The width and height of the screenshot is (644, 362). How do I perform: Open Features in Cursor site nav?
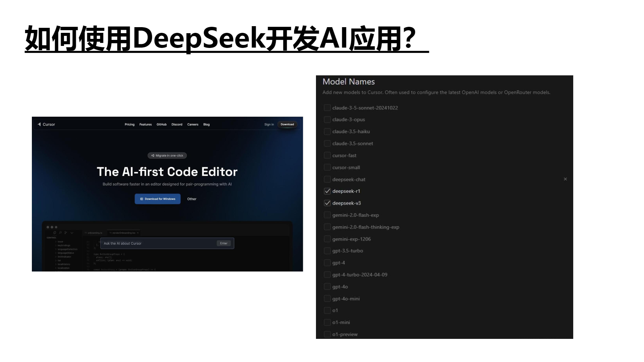pyautogui.click(x=146, y=124)
